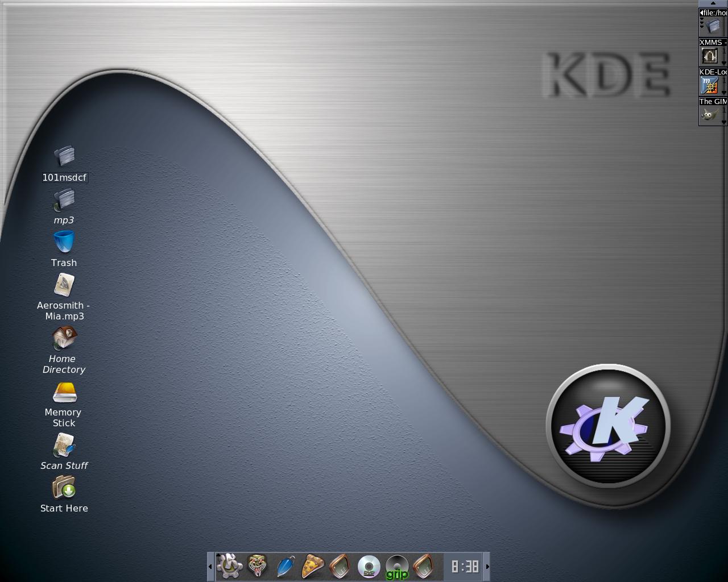Open the Home Directory desktop icon
This screenshot has width=728, height=582.
point(64,338)
